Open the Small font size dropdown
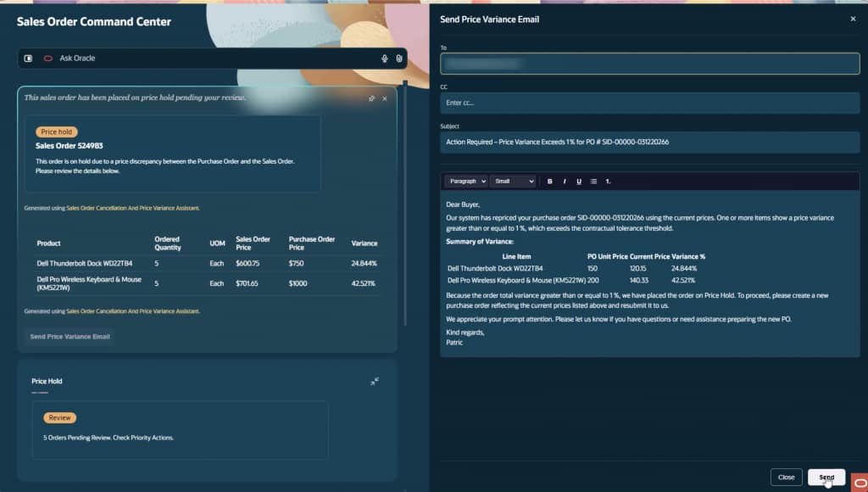Viewport: 868px width, 492px height. pos(513,182)
